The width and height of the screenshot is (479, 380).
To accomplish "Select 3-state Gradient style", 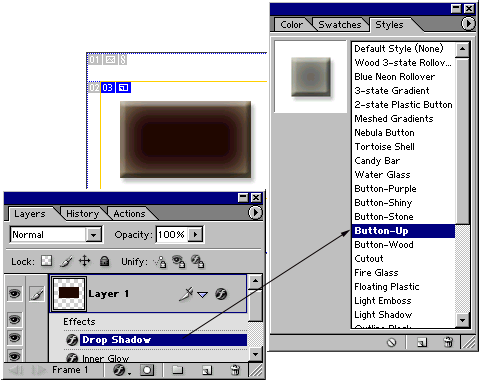I will click(x=403, y=91).
